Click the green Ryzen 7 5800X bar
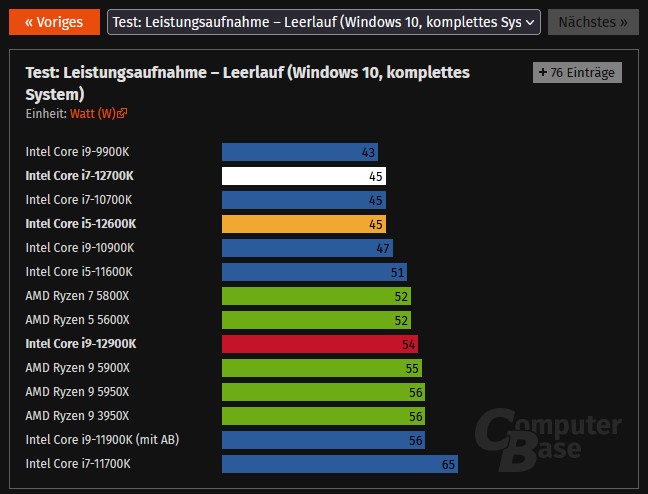 [x=317, y=296]
